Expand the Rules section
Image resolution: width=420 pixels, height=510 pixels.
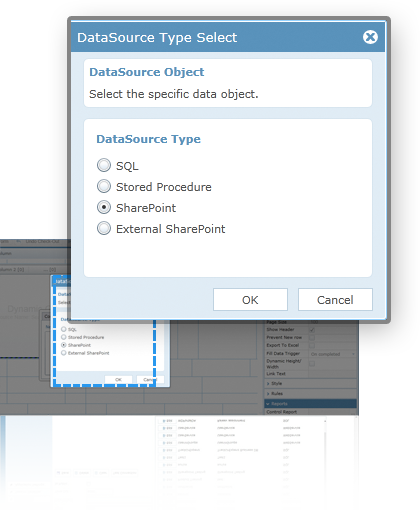311,393
